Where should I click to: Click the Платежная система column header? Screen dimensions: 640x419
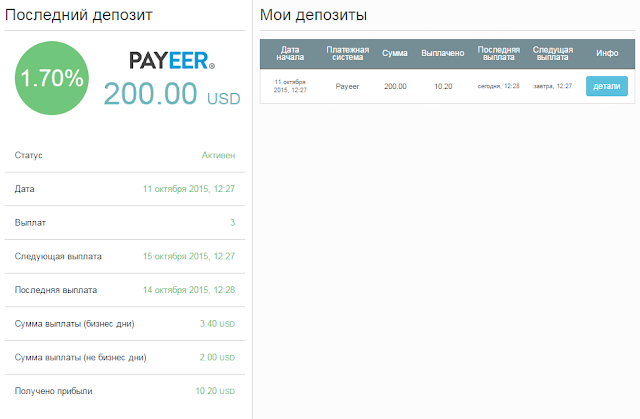347,53
